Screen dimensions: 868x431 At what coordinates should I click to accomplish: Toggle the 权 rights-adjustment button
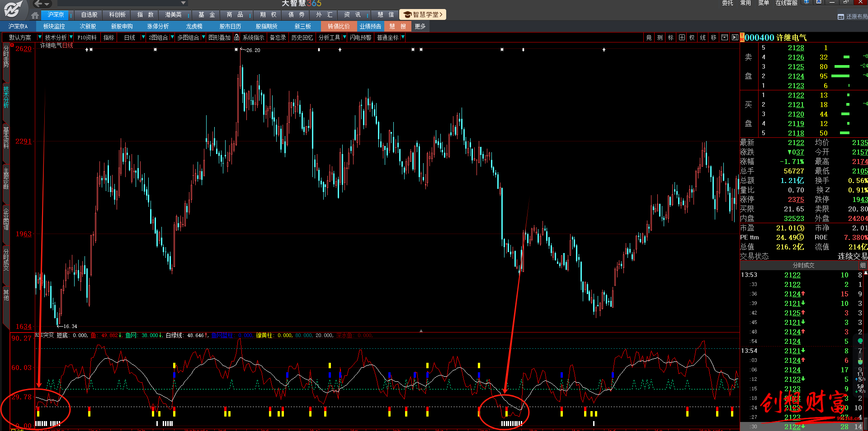(692, 37)
